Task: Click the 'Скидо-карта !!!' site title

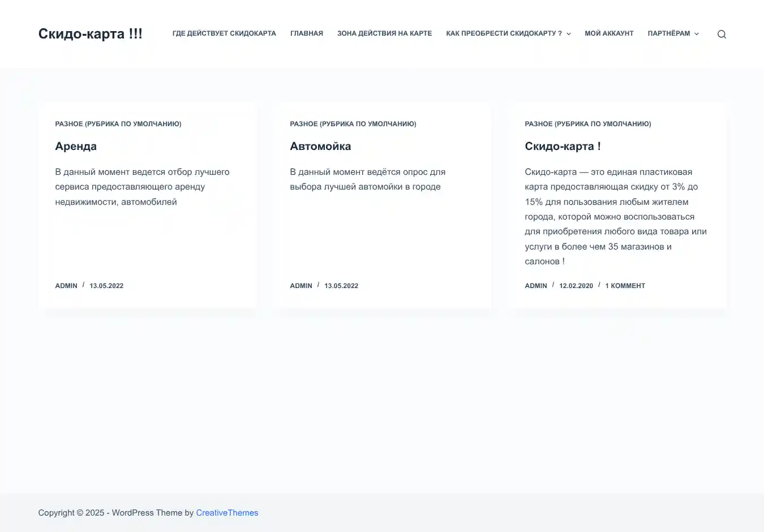Action: (x=91, y=34)
